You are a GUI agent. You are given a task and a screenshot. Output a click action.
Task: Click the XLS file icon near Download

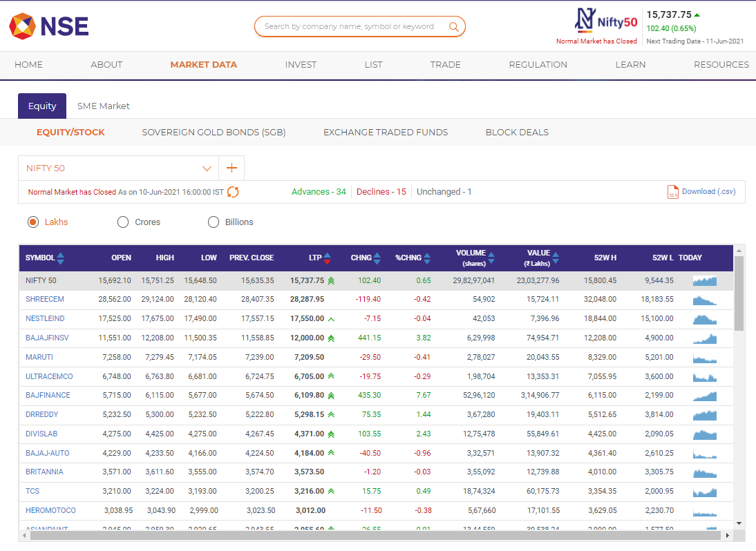point(673,191)
